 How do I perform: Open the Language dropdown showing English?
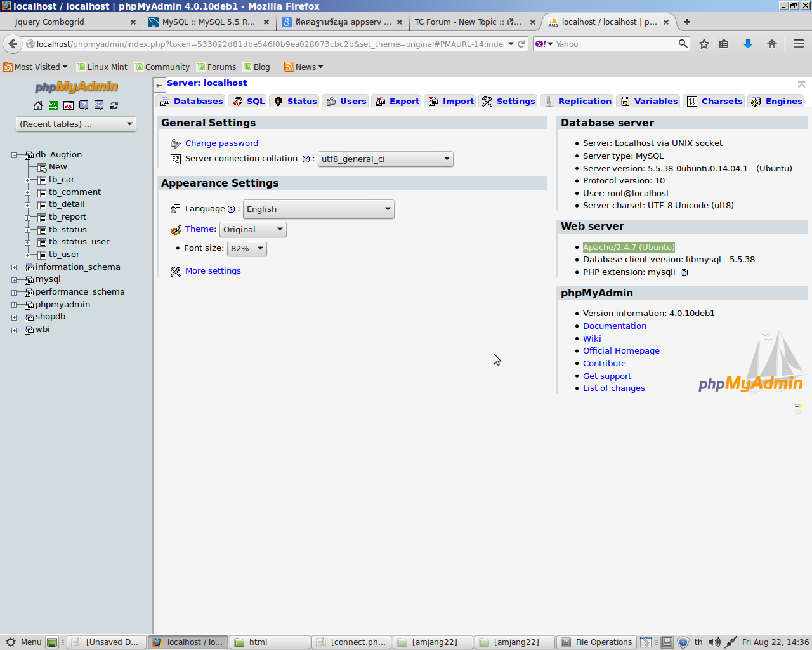point(318,209)
